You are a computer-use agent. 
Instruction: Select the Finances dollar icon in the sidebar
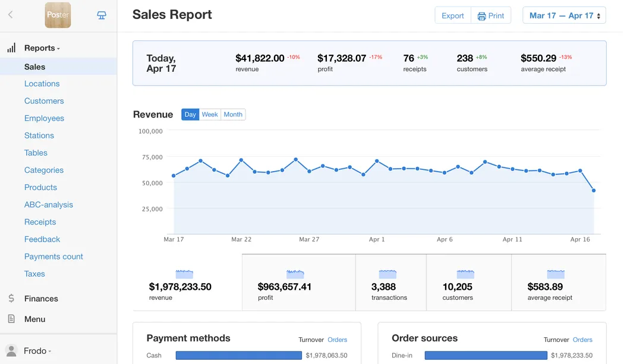[12, 298]
